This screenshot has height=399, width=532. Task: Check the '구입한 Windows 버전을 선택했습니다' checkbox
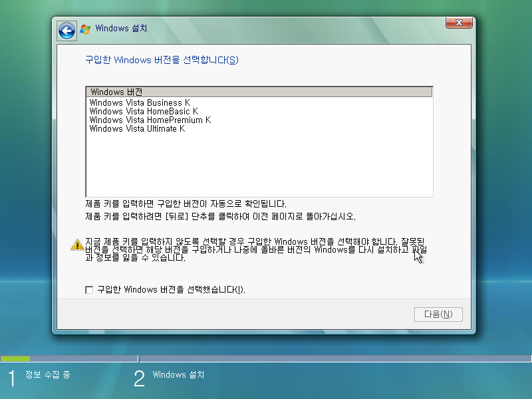[x=89, y=290]
